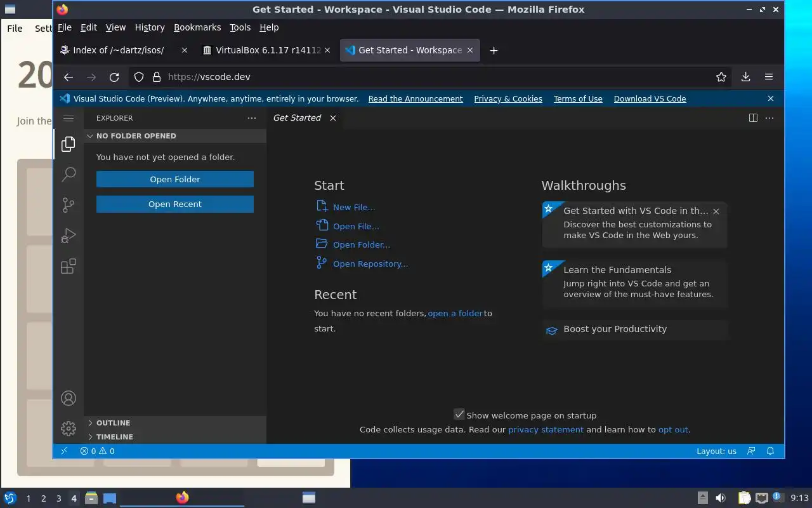Open notifications bell in status bar
Image resolution: width=812 pixels, height=508 pixels.
[771, 451]
